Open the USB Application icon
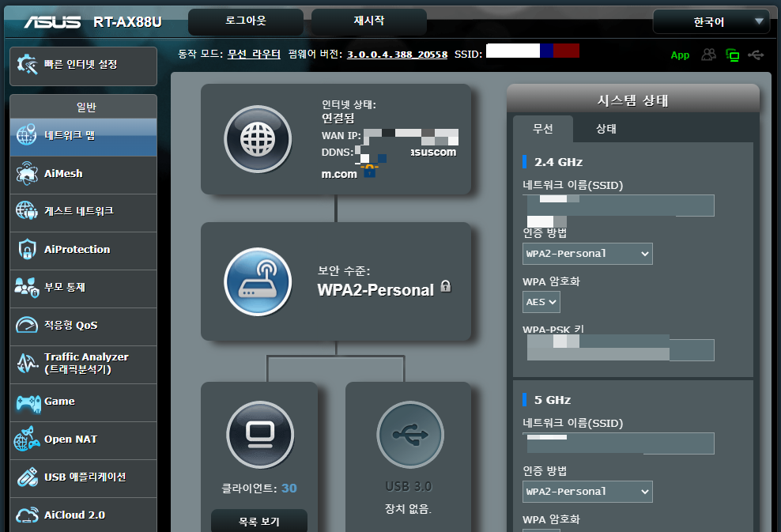Image resolution: width=781 pixels, height=532 pixels. tap(28, 477)
